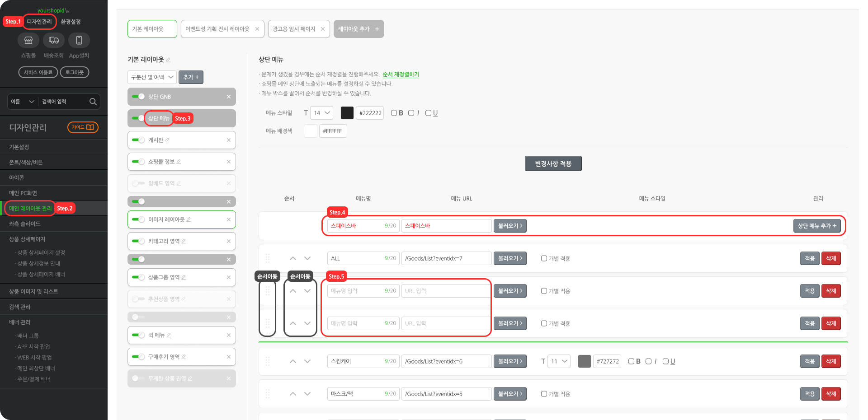Open the 이름 search type dropdown

[x=23, y=102]
